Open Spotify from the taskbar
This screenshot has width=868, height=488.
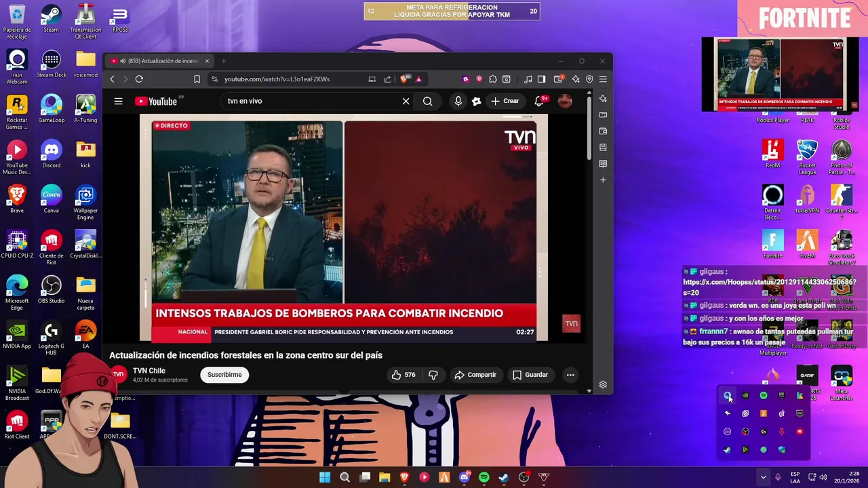pyautogui.click(x=484, y=477)
